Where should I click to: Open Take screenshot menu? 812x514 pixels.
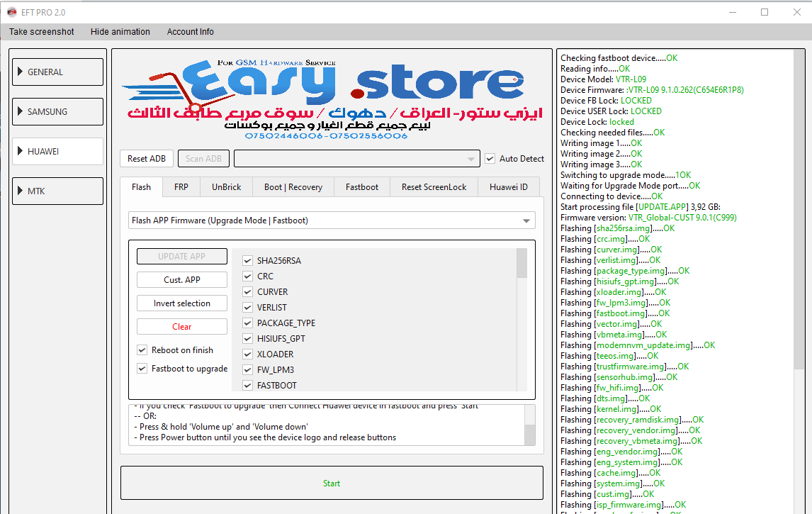click(41, 32)
